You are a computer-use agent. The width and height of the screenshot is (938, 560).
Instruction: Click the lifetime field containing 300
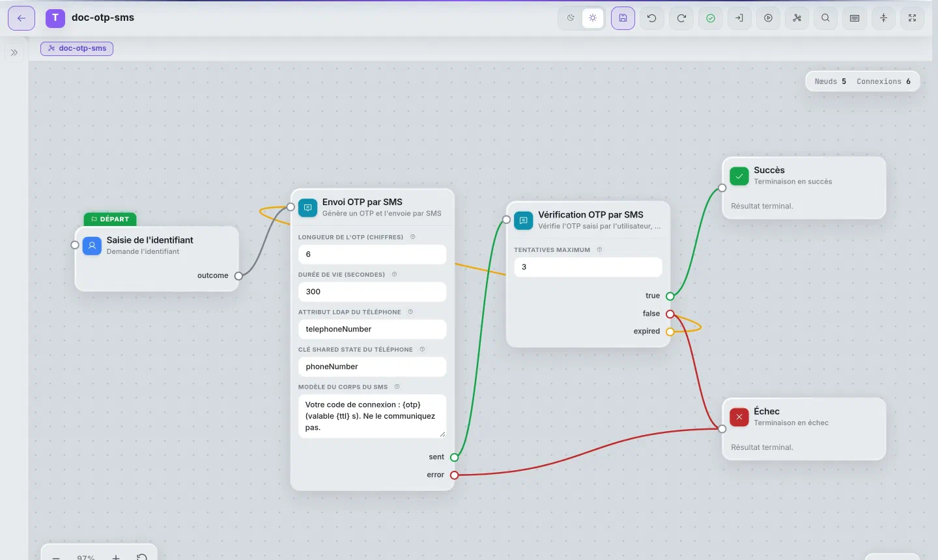(x=372, y=292)
